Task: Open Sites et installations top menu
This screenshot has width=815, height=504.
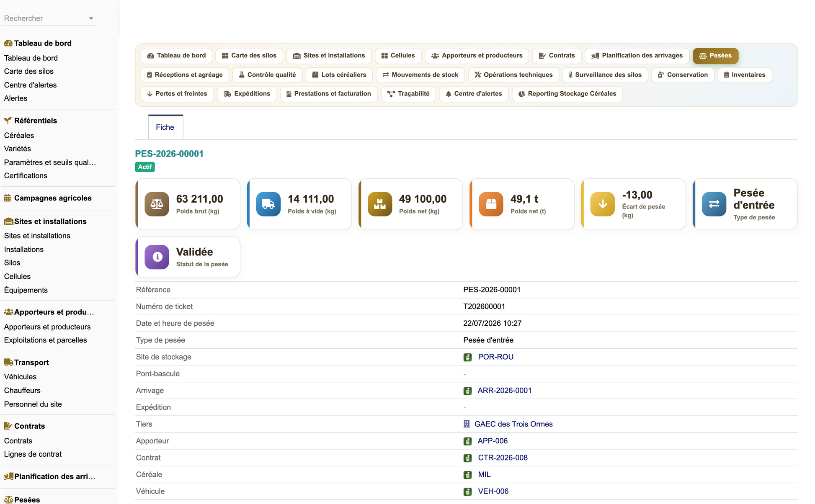Action: point(329,56)
